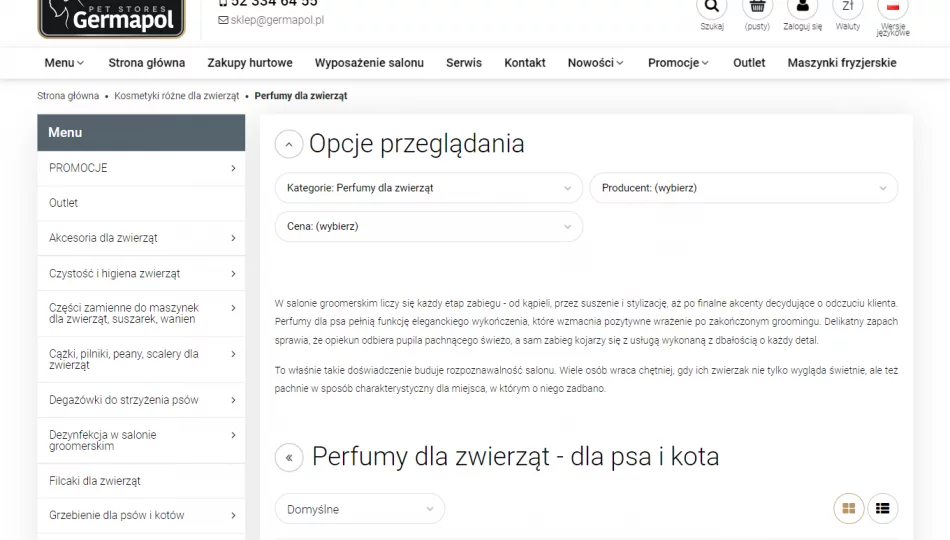Expand Grzebienie dla psów i kotów arrow
This screenshot has width=950, height=540.
233,516
